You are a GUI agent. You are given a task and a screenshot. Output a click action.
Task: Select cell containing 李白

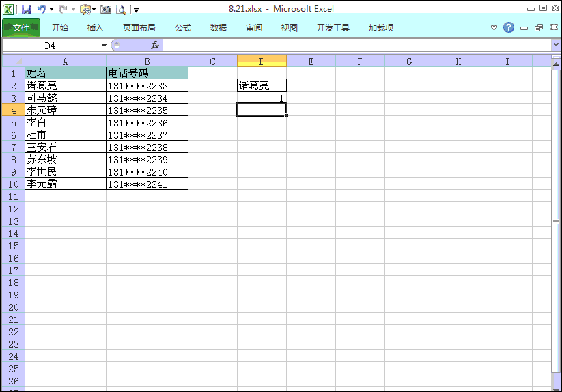point(66,122)
